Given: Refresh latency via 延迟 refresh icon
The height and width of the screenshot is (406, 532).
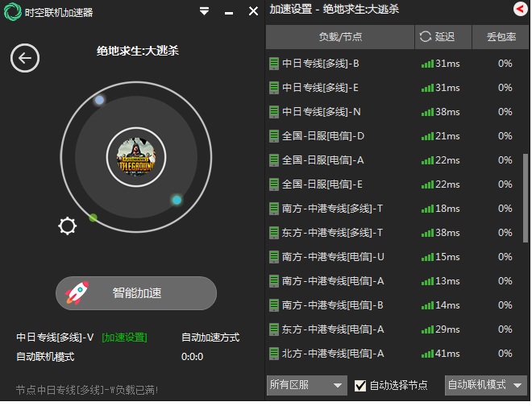Looking at the screenshot, I should click(x=425, y=36).
